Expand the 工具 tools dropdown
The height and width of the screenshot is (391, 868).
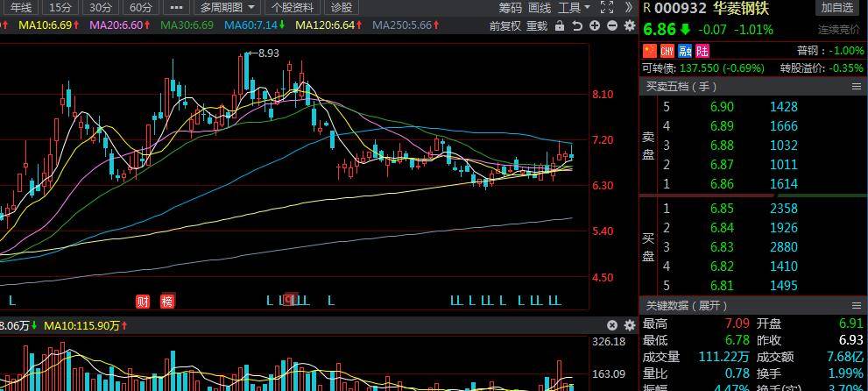point(574,8)
